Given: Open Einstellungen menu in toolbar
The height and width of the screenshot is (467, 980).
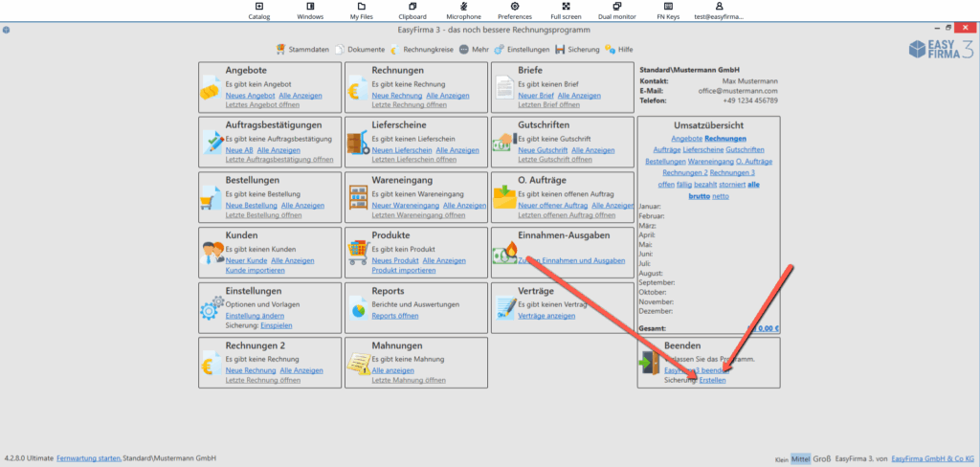Looking at the screenshot, I should coord(522,50).
